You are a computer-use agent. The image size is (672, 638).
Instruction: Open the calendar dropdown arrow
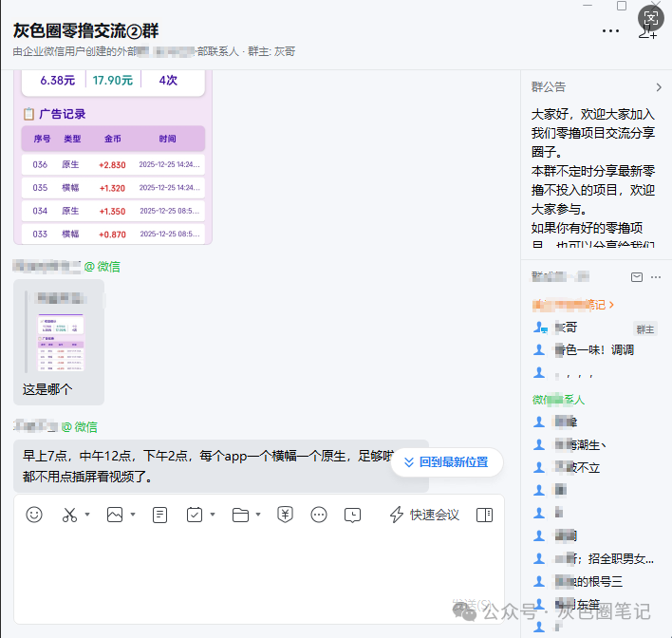tap(213, 515)
